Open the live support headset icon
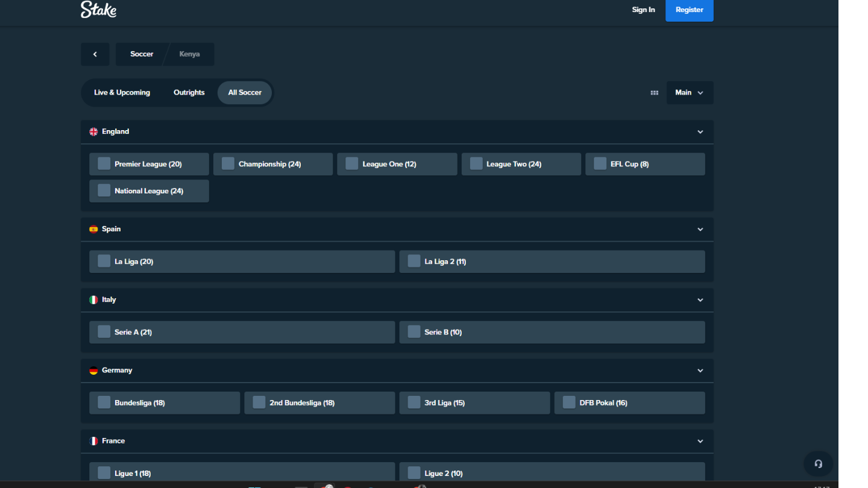This screenshot has width=868, height=488. [x=819, y=464]
